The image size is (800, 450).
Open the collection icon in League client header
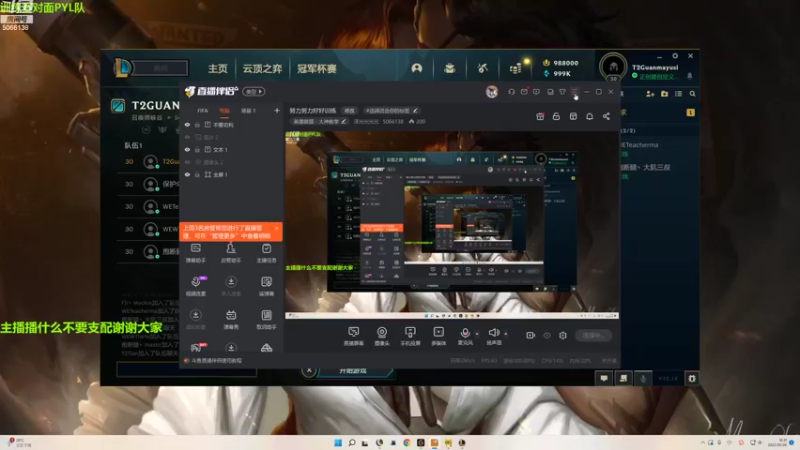tap(449, 68)
